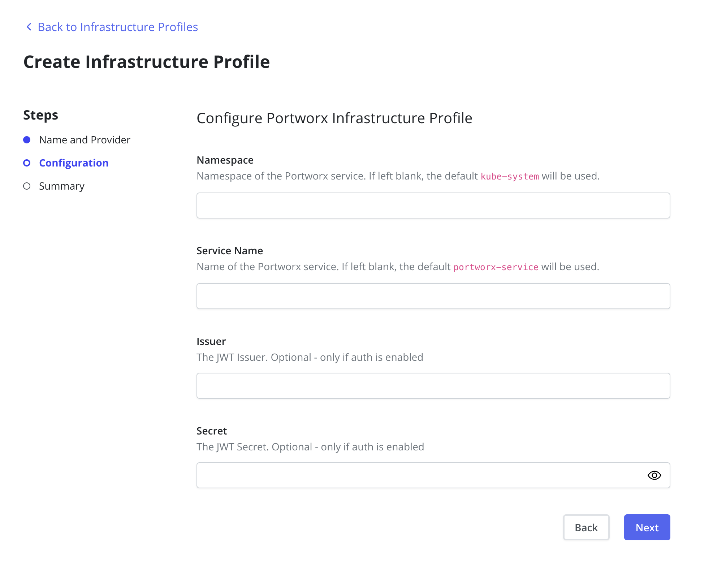Click the kube-system default value text

510,176
